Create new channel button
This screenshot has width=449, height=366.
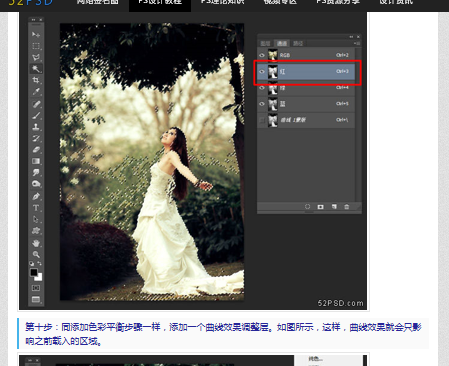(x=334, y=207)
